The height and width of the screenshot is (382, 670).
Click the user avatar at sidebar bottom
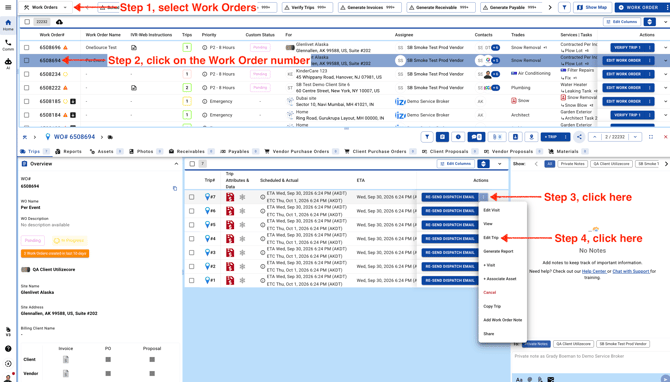pos(8,377)
